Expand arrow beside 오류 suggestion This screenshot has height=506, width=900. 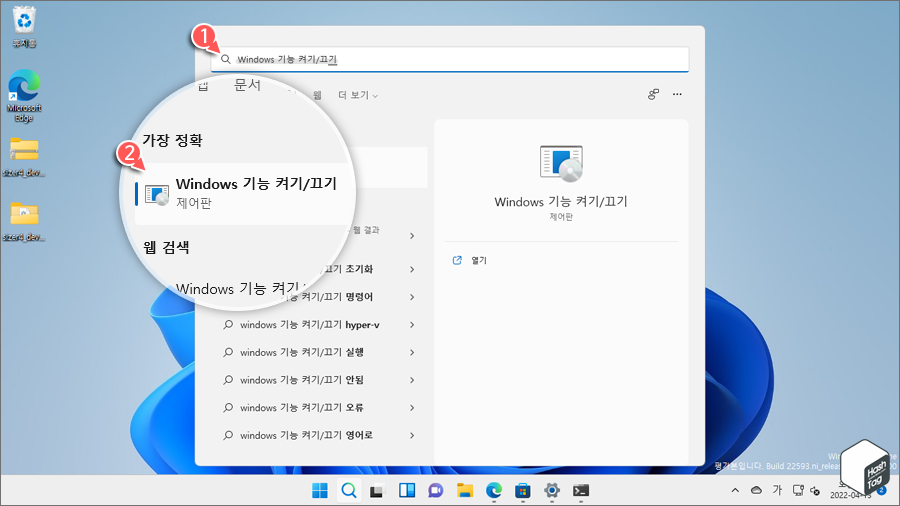pyautogui.click(x=412, y=407)
